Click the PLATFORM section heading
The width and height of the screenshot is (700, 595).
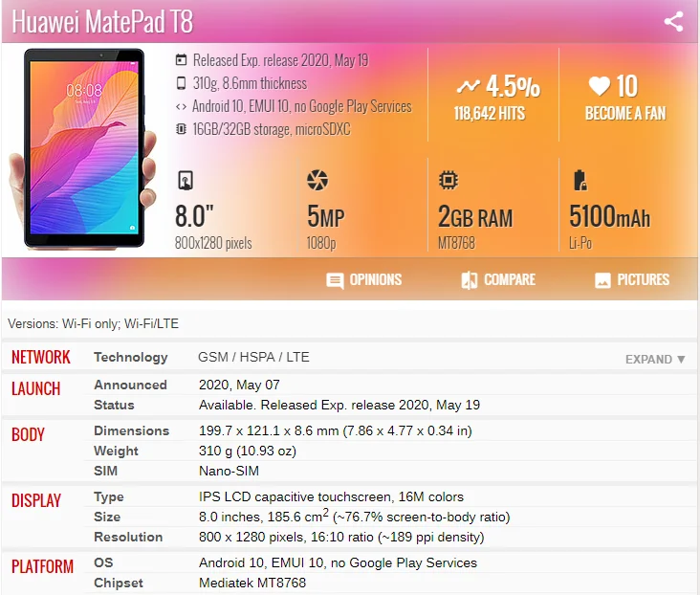click(42, 566)
